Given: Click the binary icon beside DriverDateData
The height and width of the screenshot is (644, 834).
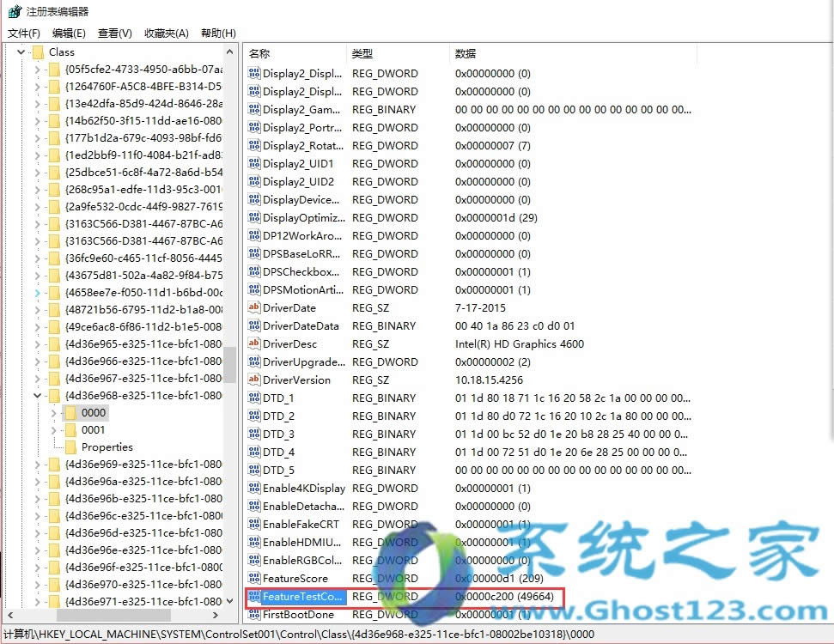Looking at the screenshot, I should tap(253, 325).
